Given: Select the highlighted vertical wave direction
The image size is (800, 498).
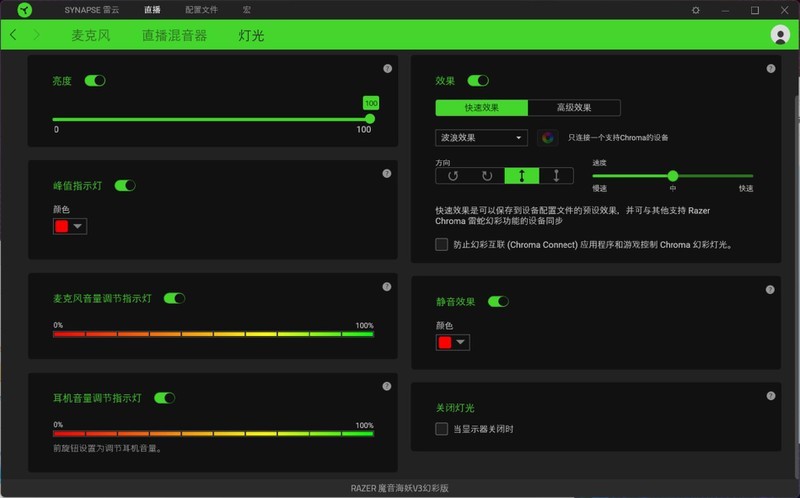Looking at the screenshot, I should click(521, 176).
